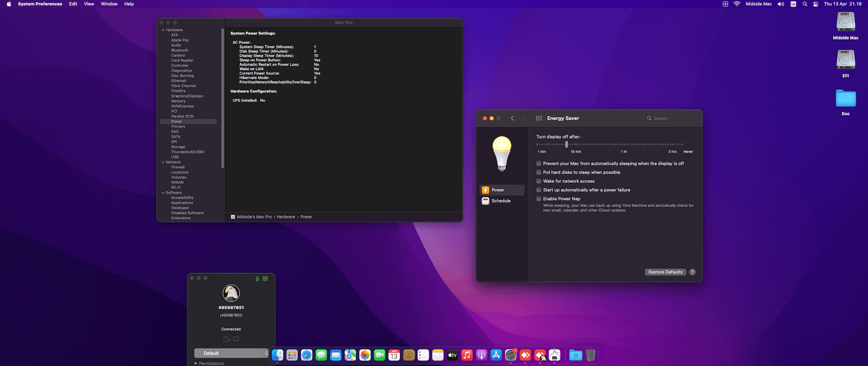
Task: Toggle Wake for network access checkbox
Action: pyautogui.click(x=539, y=181)
